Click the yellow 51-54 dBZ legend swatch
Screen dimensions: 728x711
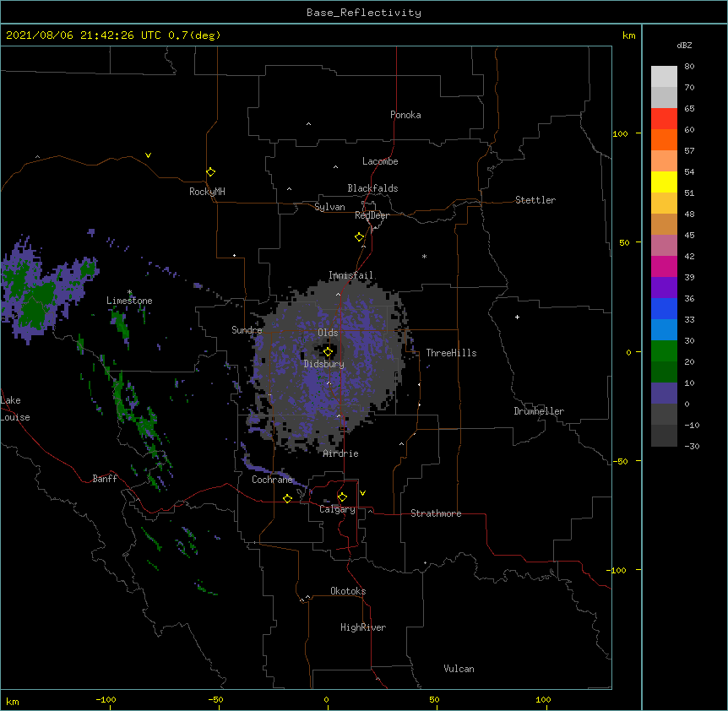coord(664,182)
